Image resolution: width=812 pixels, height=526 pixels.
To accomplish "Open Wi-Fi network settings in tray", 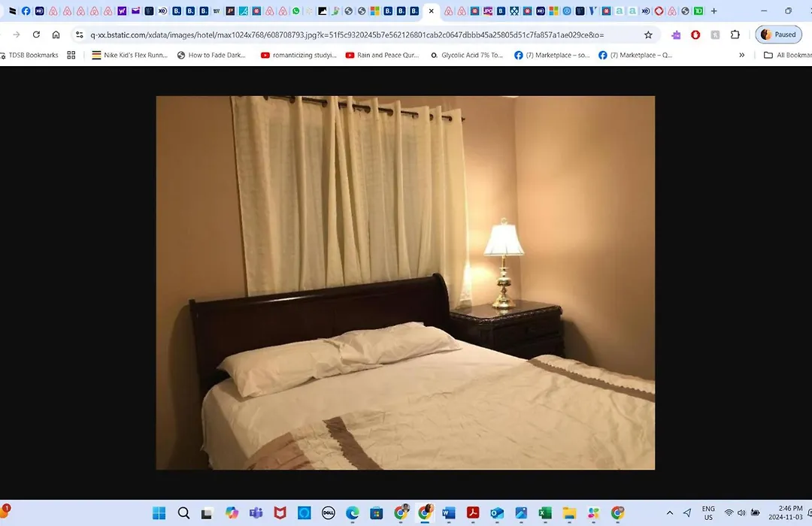I will [729, 513].
